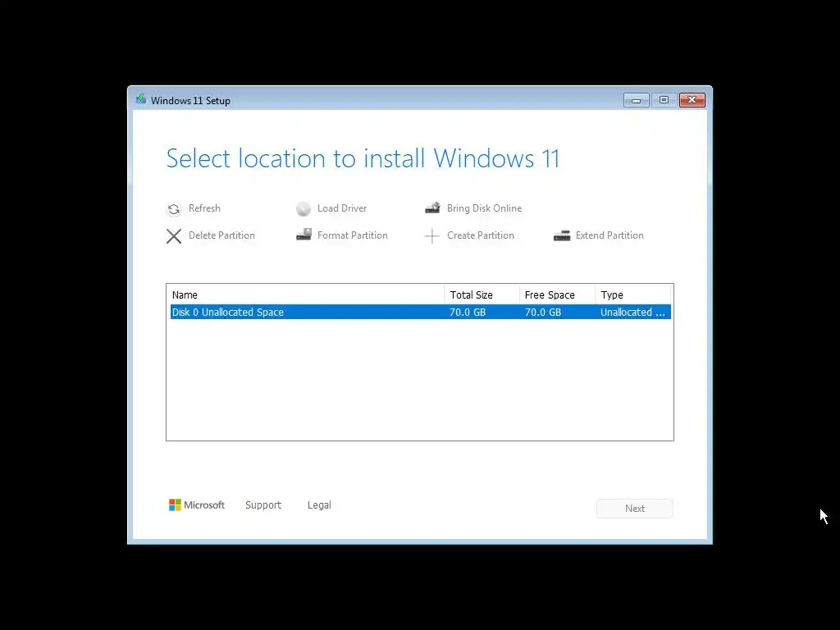Minimize the Windows 11 Setup window
The height and width of the screenshot is (630, 840).
click(637, 100)
